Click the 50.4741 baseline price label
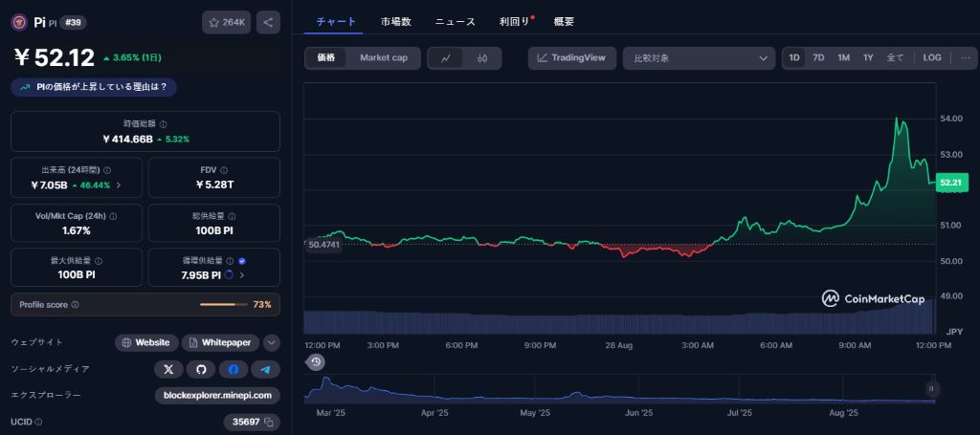This screenshot has height=435, width=980. [323, 246]
